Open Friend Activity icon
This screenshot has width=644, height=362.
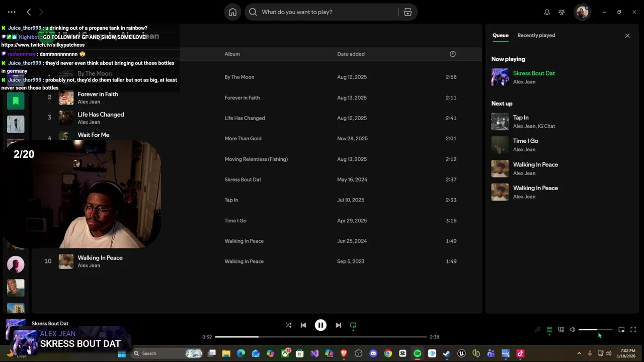561,12
